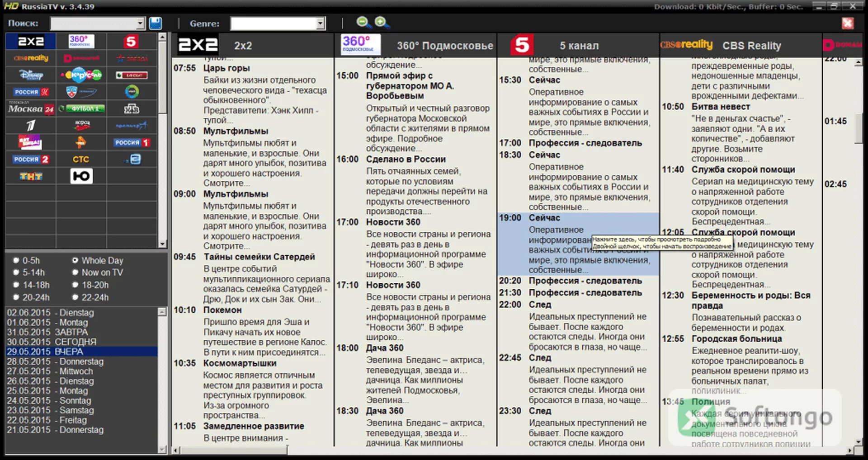The height and width of the screenshot is (460, 868).
Task: Select the Россия К channel logo
Action: pos(31,92)
